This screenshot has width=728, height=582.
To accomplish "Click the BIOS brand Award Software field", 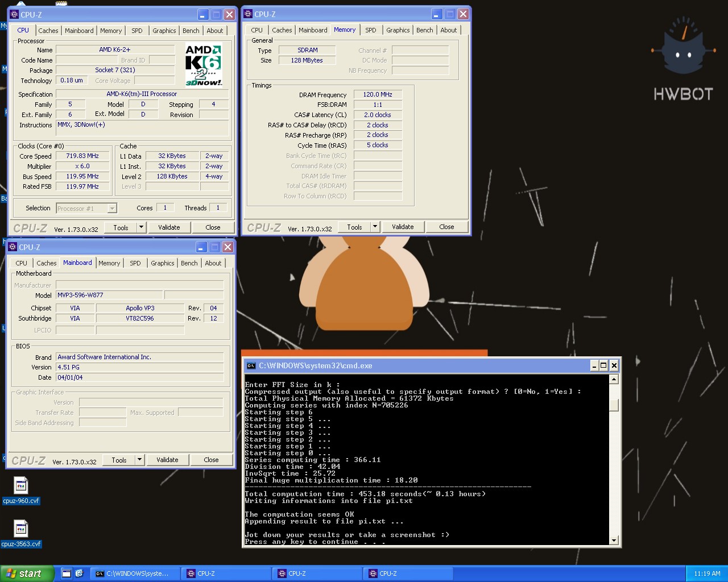I will [x=140, y=357].
